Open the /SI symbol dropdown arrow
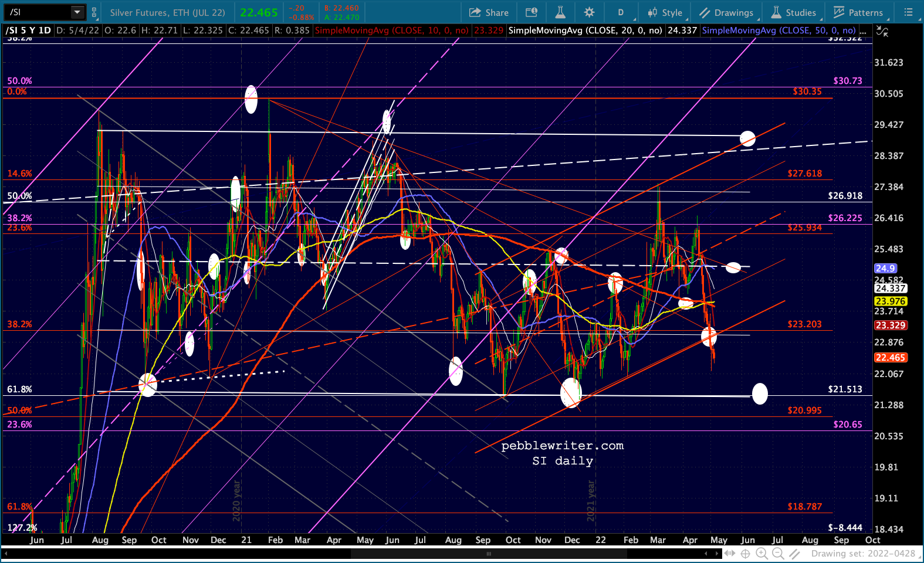This screenshot has width=924, height=563. [x=77, y=12]
